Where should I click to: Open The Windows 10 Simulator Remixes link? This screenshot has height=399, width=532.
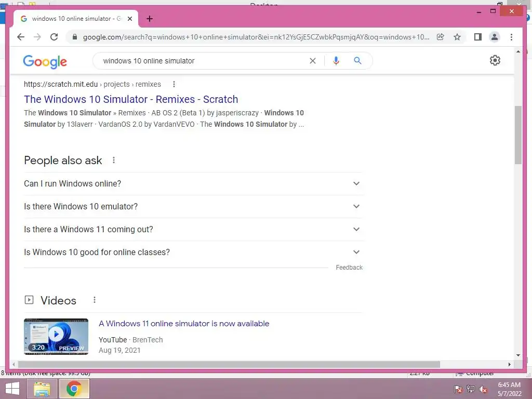point(131,99)
